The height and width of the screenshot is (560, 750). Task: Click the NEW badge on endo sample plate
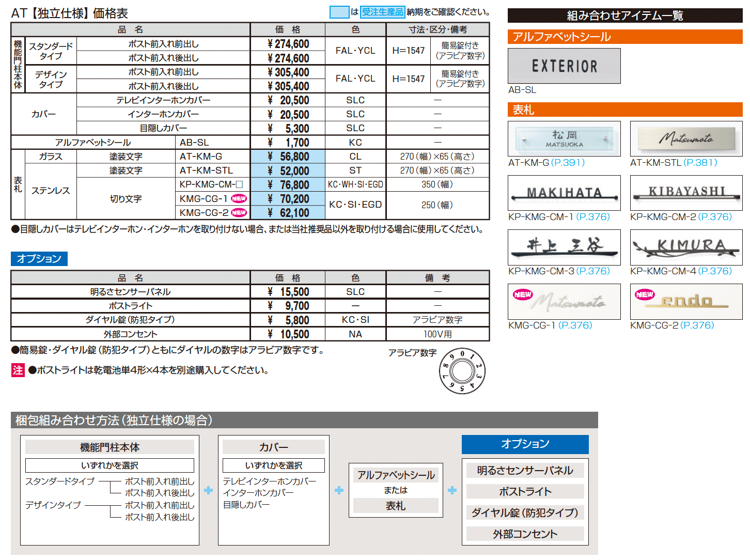point(645,294)
